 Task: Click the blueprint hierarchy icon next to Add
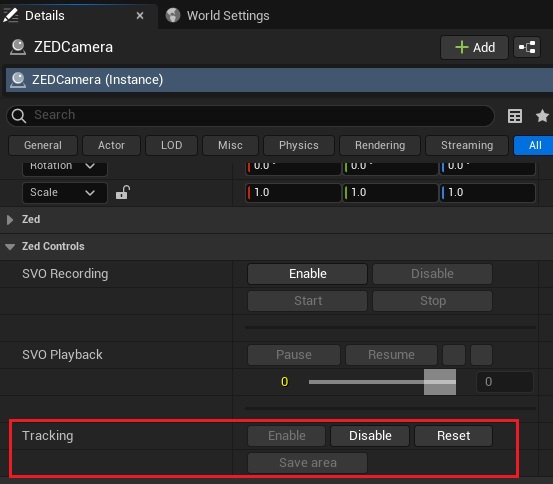(527, 47)
